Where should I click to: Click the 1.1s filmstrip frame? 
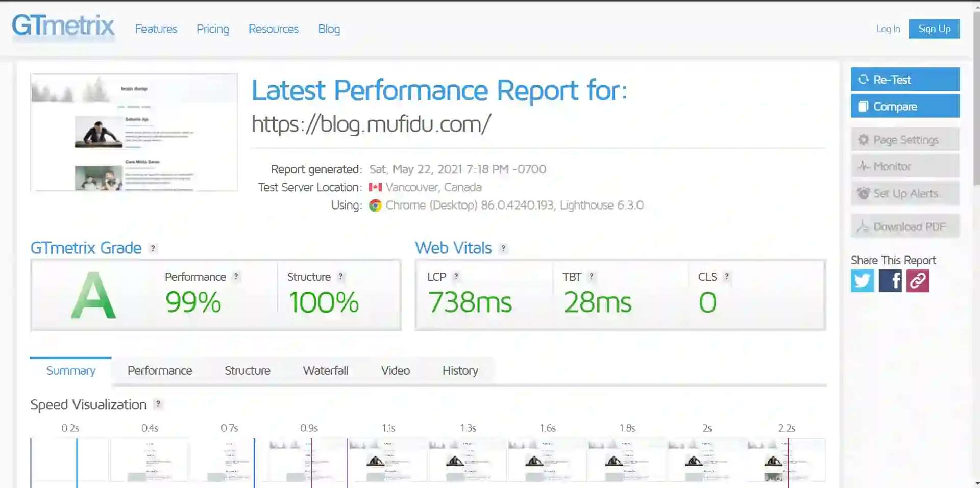[x=388, y=460]
